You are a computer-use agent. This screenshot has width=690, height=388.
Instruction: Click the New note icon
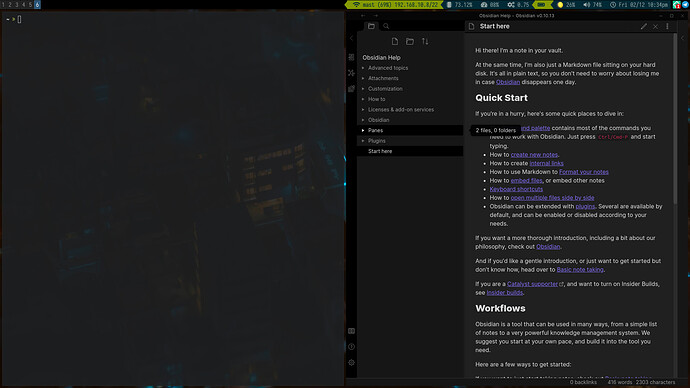(395, 41)
